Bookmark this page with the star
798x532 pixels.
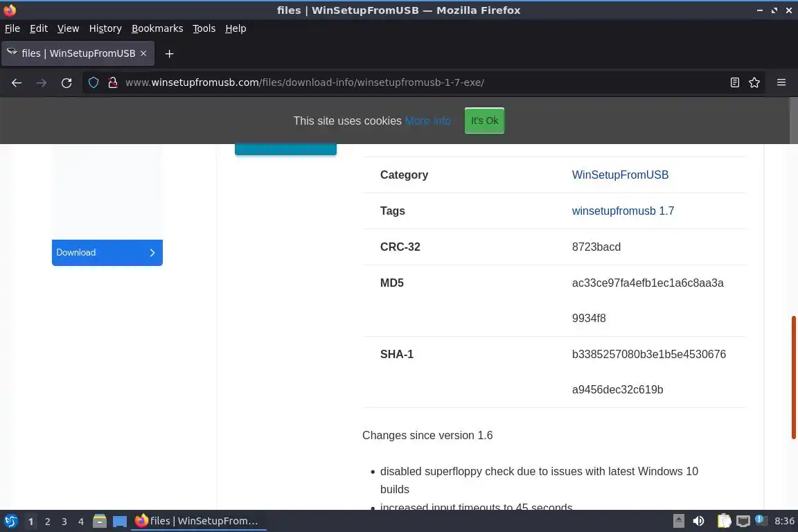point(754,82)
